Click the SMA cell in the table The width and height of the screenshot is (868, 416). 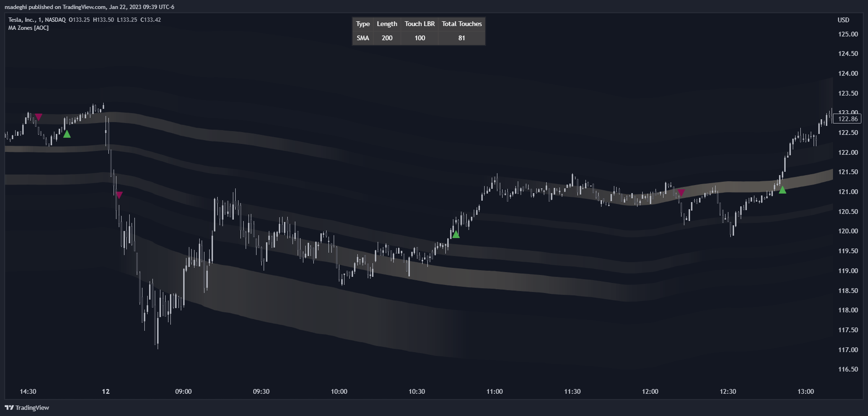tap(363, 38)
